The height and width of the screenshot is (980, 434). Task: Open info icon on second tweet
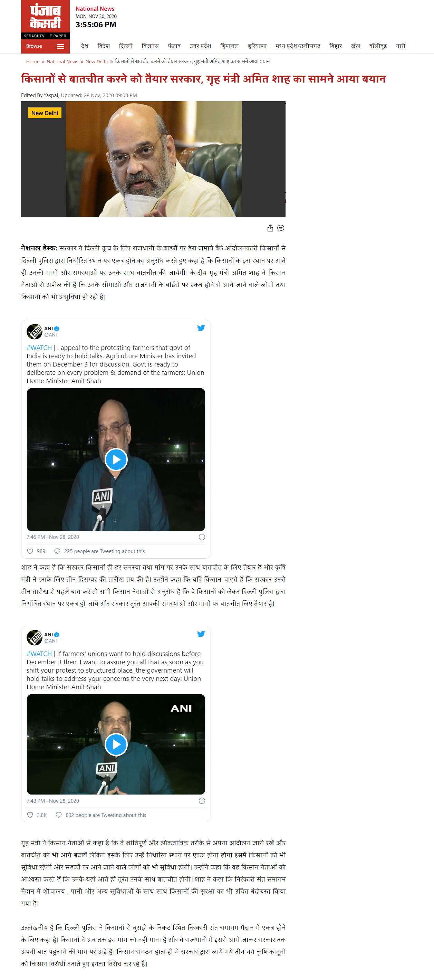(202, 801)
